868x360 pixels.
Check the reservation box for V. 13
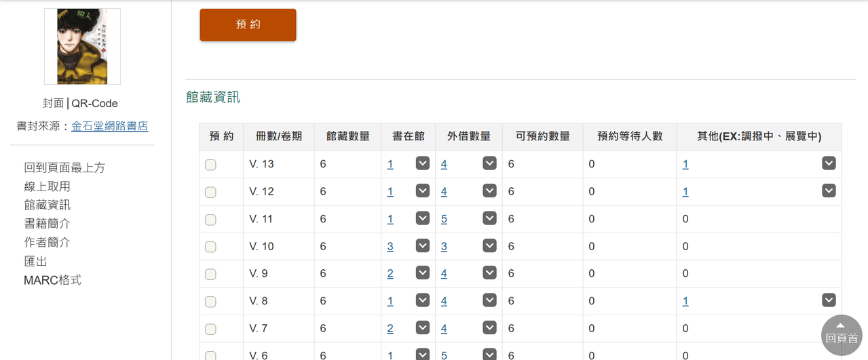coord(210,165)
